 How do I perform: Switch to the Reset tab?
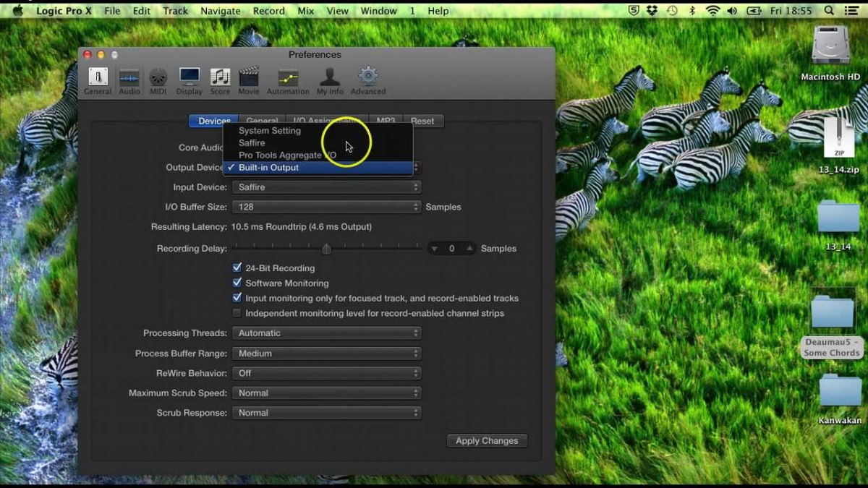(422, 121)
